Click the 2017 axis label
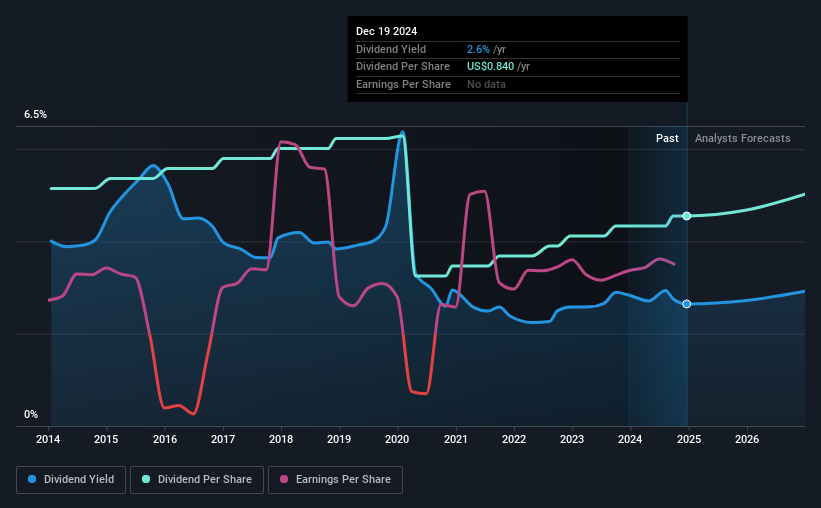This screenshot has width=821, height=508. point(223,439)
